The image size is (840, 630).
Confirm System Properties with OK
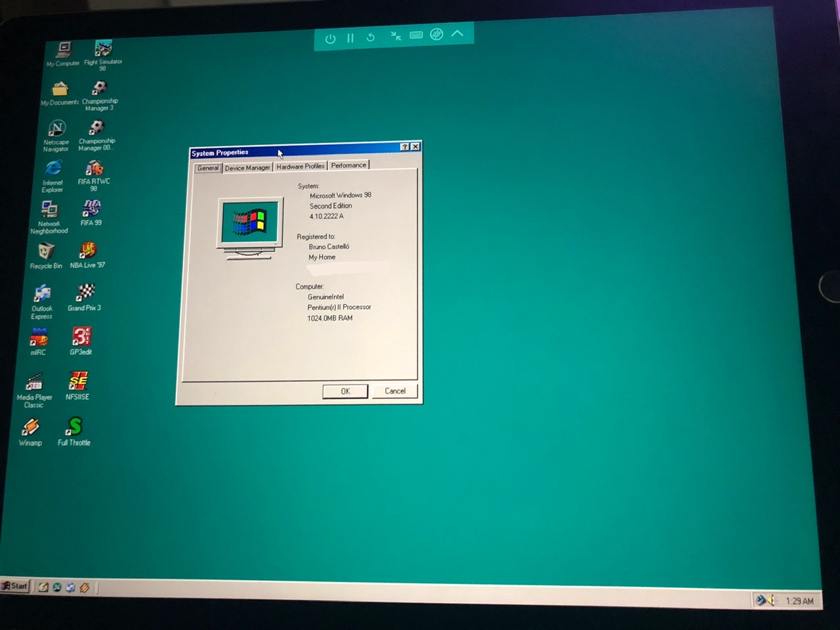pos(345,391)
